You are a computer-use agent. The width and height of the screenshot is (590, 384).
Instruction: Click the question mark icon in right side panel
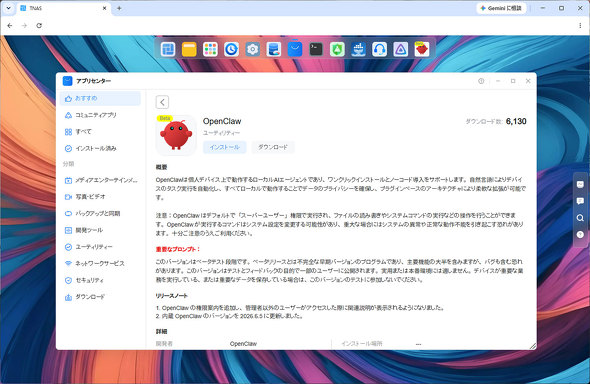[580, 234]
